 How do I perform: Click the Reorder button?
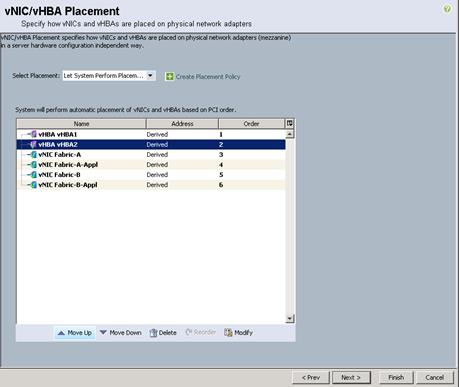(201, 332)
